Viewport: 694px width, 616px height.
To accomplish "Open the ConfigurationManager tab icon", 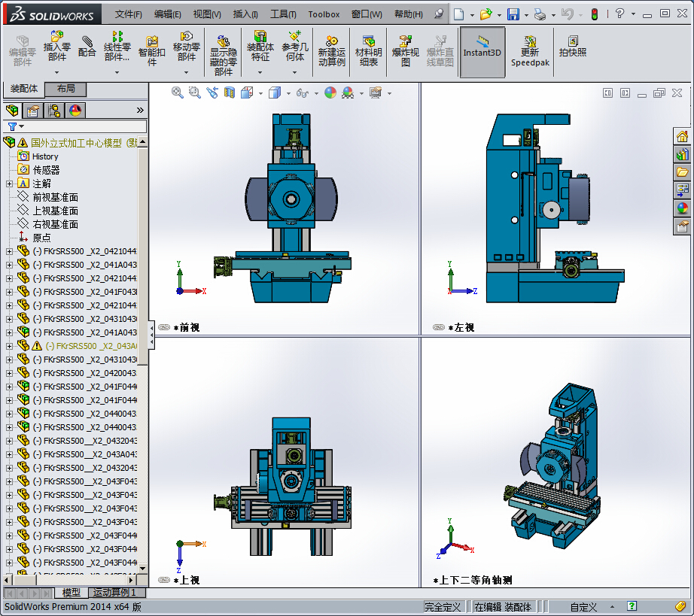I will (x=54, y=110).
